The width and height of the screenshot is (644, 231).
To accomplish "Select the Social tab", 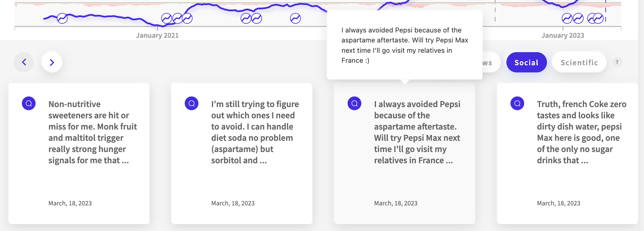I will (x=526, y=62).
